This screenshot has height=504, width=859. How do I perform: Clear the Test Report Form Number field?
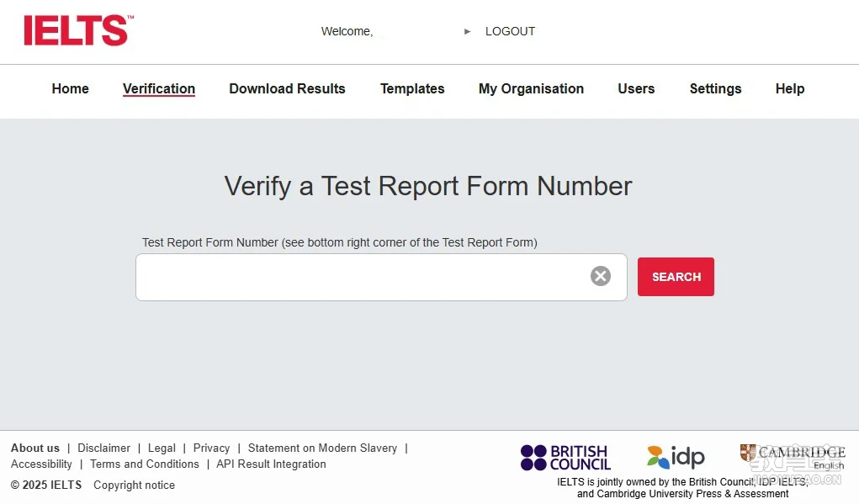pos(601,276)
